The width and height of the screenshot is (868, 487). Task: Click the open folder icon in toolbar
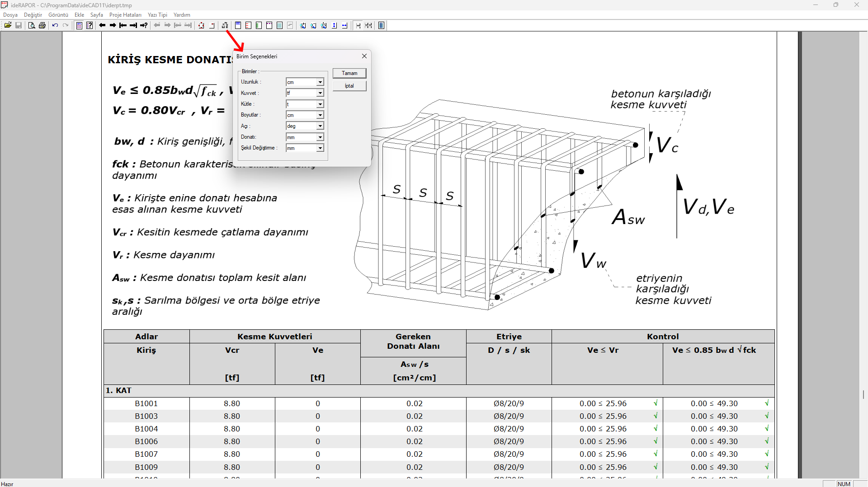[8, 25]
